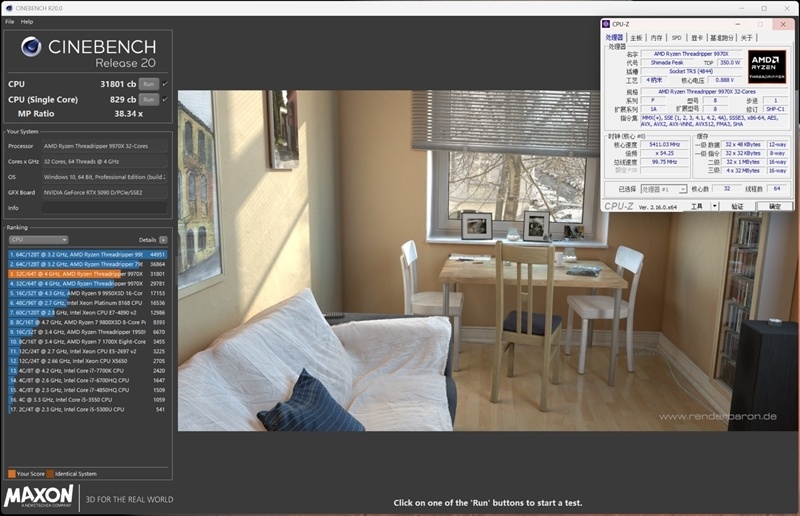Toggle the CPU test checkbox
The height and width of the screenshot is (516, 800).
point(165,84)
